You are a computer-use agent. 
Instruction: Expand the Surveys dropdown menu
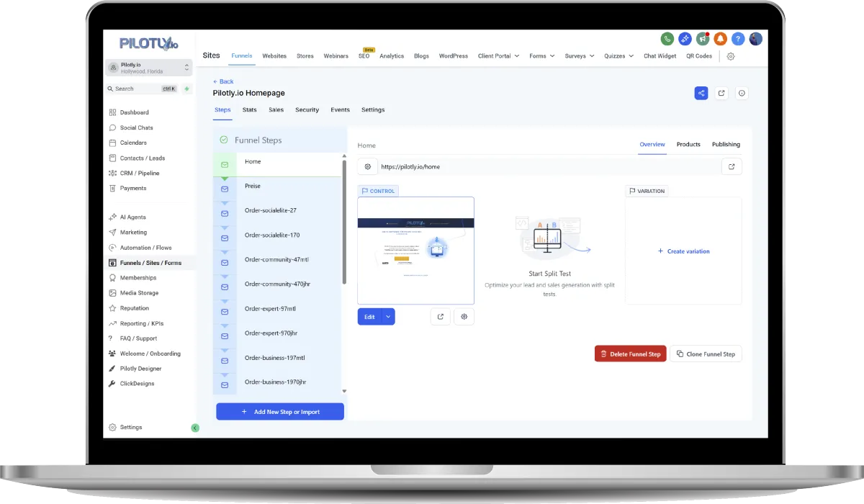point(580,56)
